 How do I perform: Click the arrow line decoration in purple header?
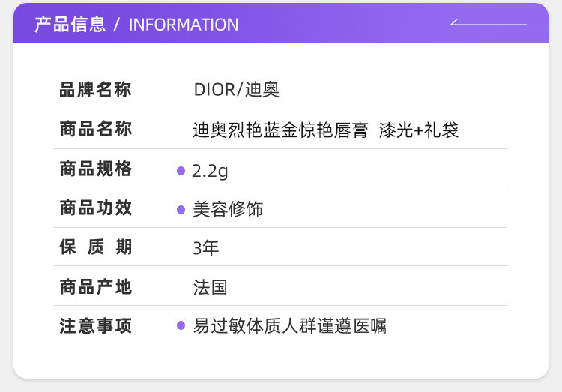pos(488,24)
